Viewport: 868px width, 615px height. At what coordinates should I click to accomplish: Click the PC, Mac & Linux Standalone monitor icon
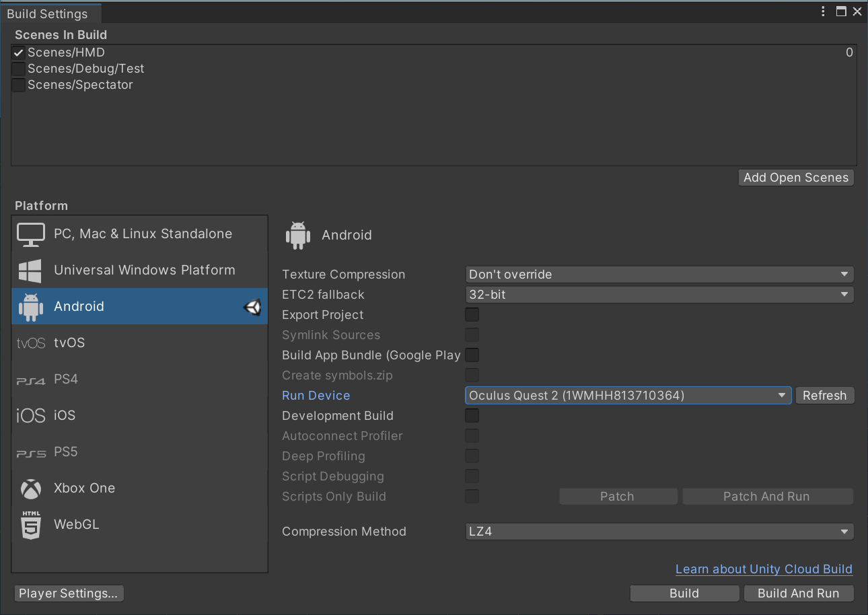click(31, 234)
